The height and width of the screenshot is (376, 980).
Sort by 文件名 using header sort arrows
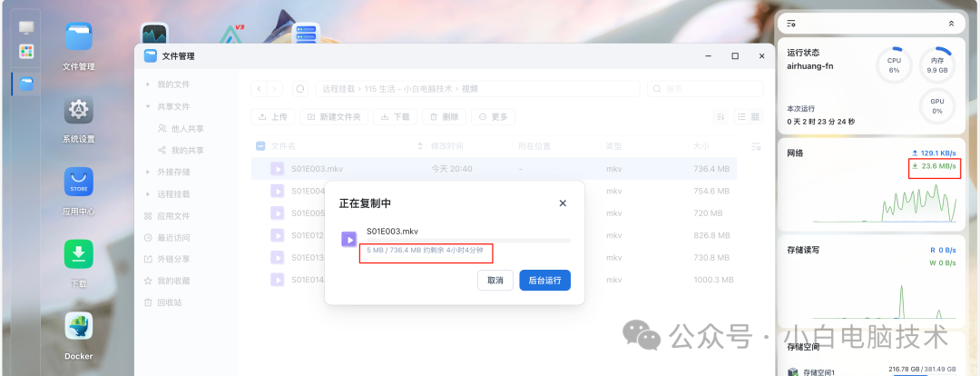pyautogui.click(x=419, y=146)
